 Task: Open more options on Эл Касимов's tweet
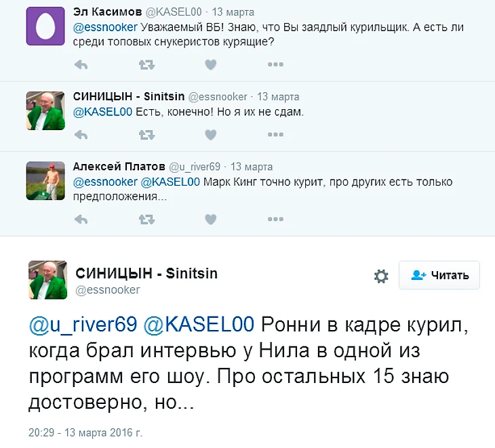(x=275, y=64)
